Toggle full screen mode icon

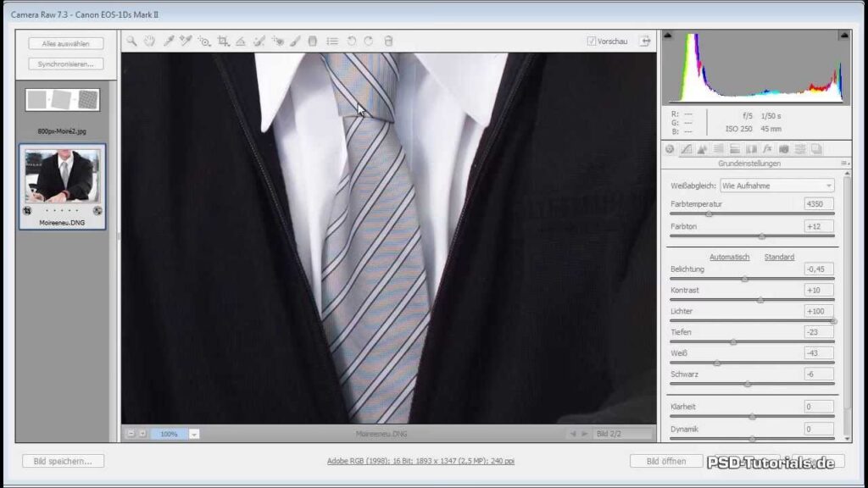[645, 41]
